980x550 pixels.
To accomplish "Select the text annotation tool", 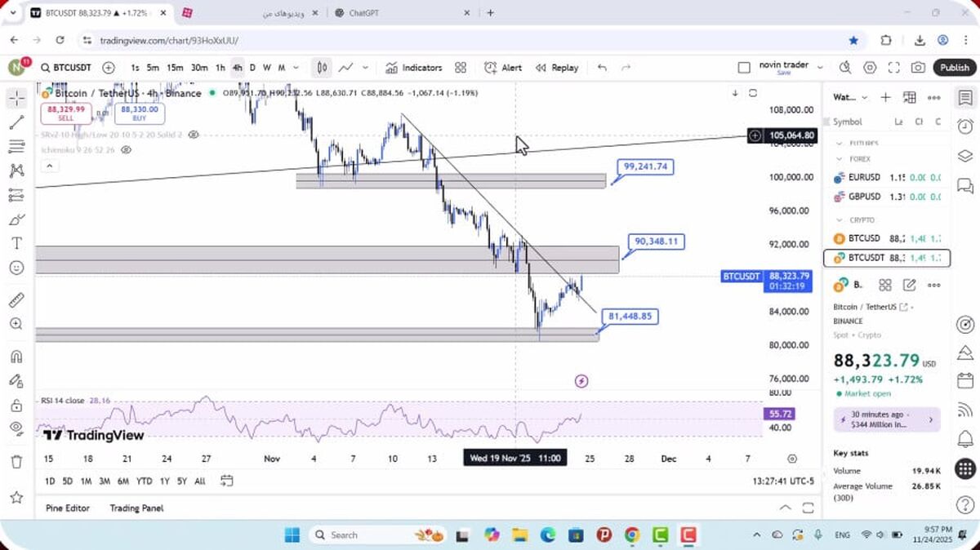I will click(16, 243).
